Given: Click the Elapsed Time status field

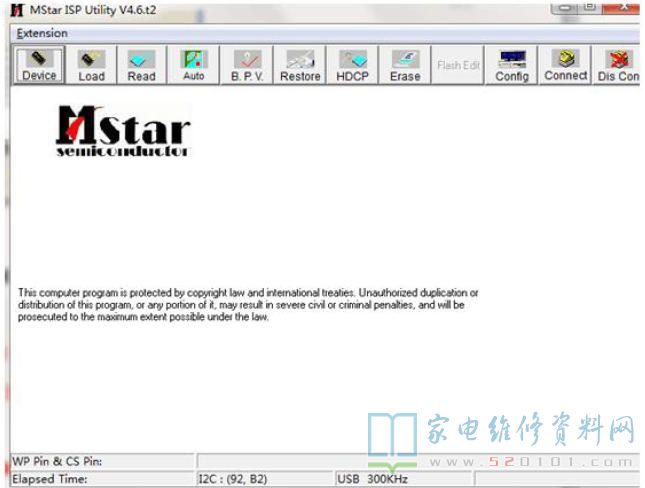Looking at the screenshot, I should 102,479.
